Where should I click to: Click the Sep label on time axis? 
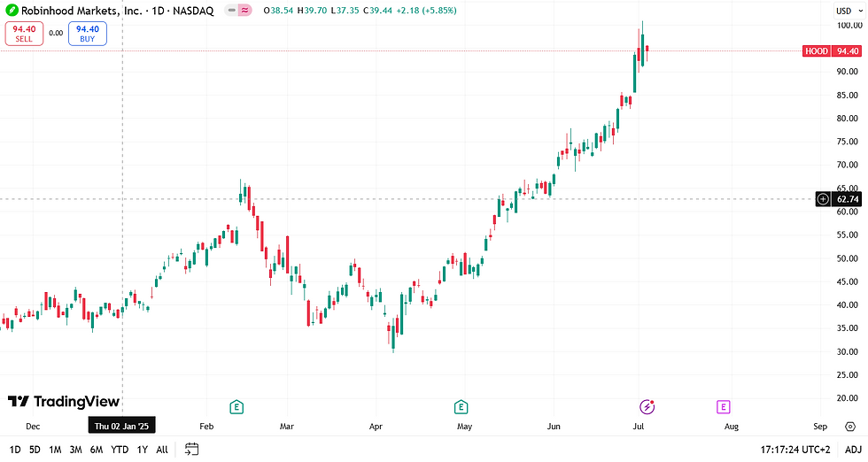click(820, 426)
